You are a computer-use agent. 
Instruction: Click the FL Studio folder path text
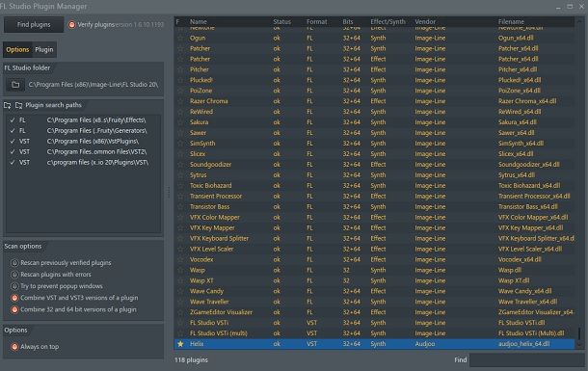pyautogui.click(x=94, y=85)
